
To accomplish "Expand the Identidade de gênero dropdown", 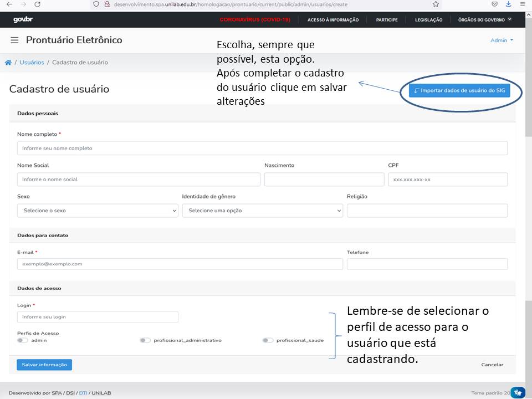I will (263, 211).
